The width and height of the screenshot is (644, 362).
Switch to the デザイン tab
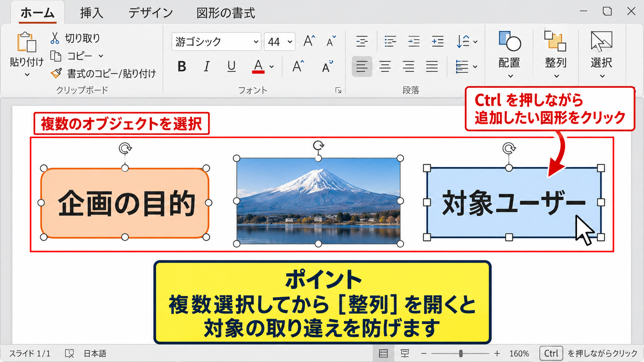tap(151, 13)
